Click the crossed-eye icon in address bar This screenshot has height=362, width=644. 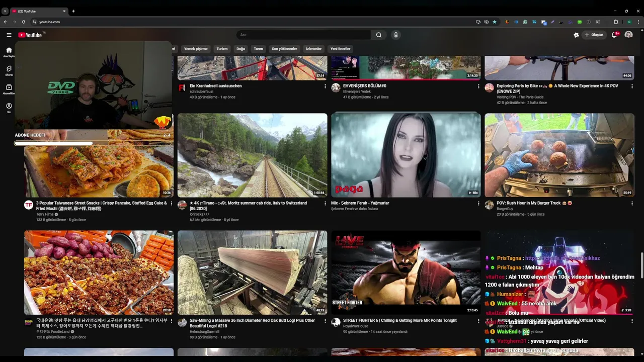487,22
